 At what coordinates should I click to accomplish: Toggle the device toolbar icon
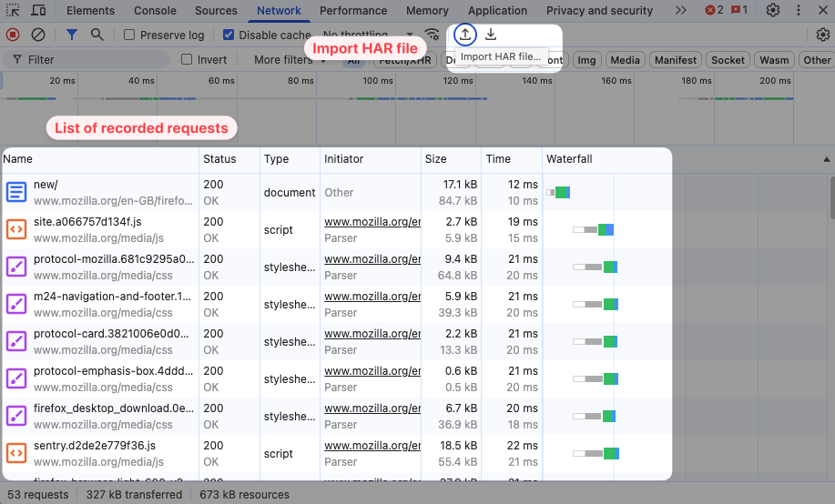click(38, 10)
